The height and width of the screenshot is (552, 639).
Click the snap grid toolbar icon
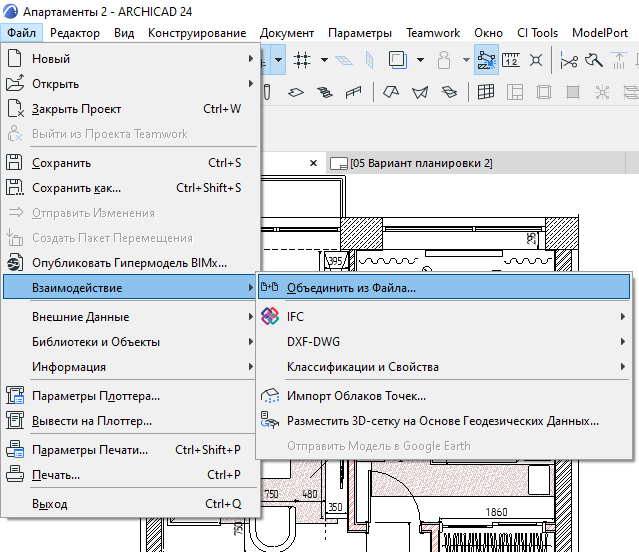[302, 60]
